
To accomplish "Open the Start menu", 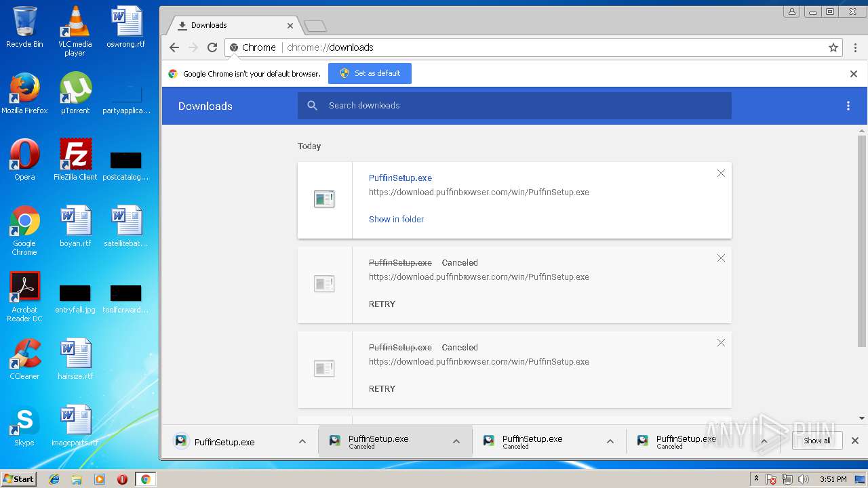I will pyautogui.click(x=18, y=479).
